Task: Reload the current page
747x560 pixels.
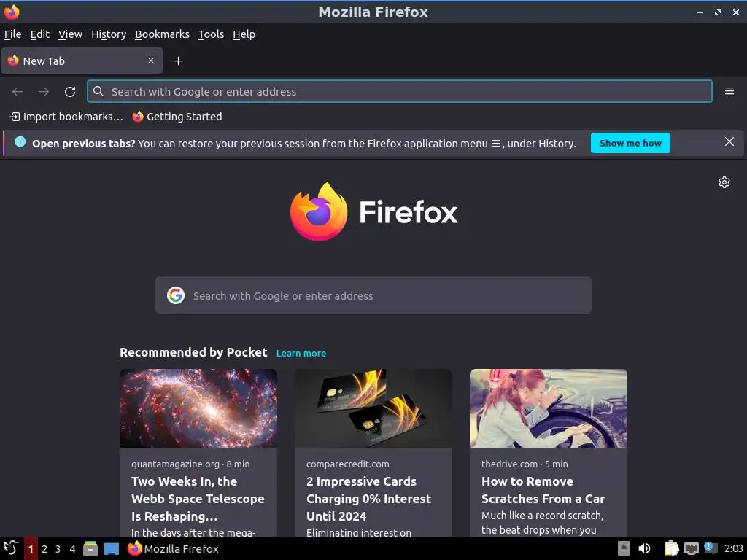Action: coord(70,91)
